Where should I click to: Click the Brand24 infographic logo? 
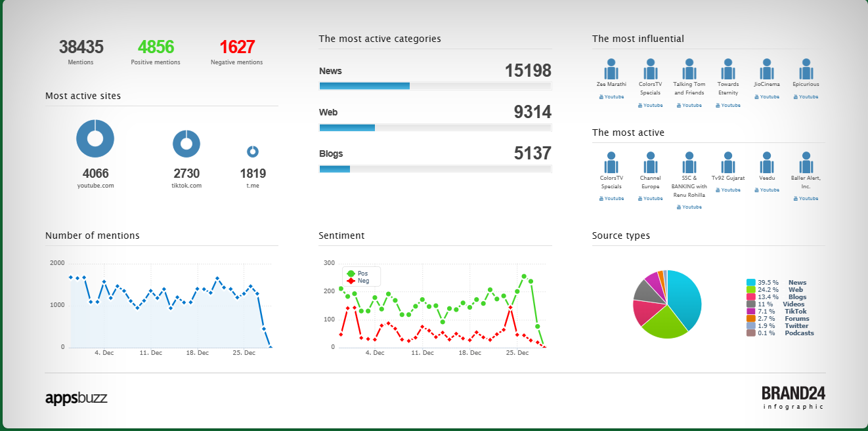pos(793,397)
